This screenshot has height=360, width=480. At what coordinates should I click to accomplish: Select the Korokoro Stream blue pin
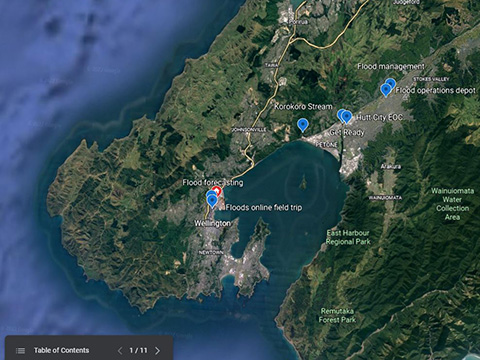(302, 125)
